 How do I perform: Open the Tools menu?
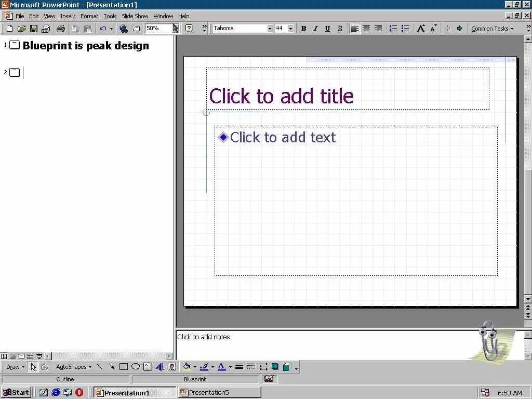110,16
